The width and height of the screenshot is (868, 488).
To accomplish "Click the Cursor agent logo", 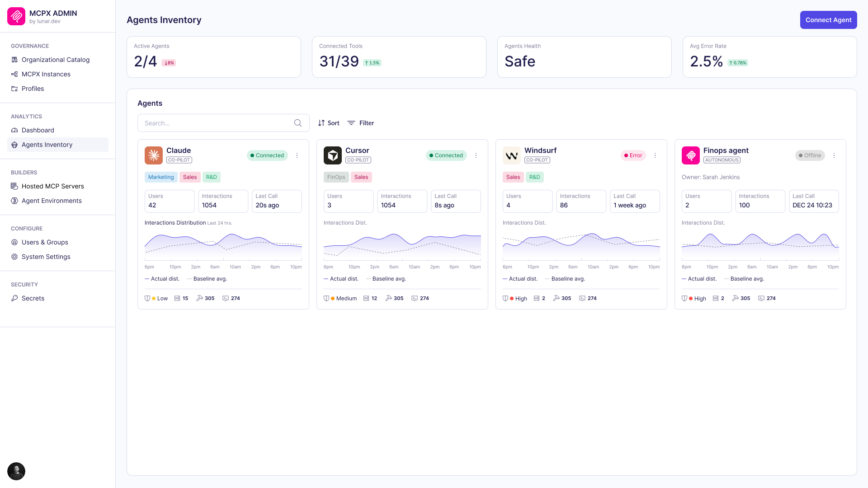I will [x=333, y=155].
